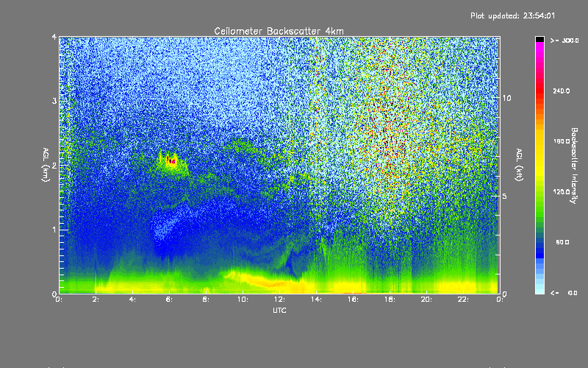Screen dimensions: 588x368
Task: Click the black top segment of the color bar
Action: coord(539,39)
